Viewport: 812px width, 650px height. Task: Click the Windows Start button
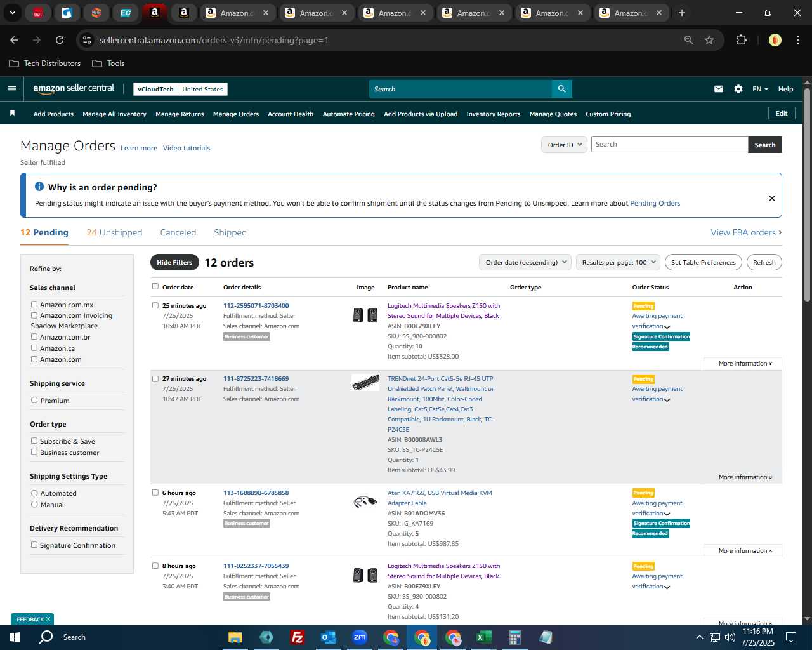(15, 637)
